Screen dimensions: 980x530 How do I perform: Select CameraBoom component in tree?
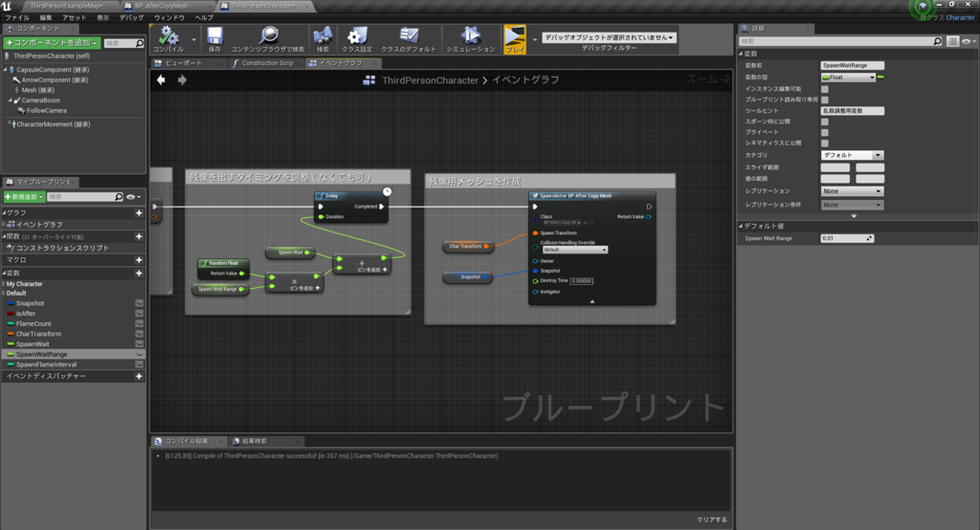[40, 100]
